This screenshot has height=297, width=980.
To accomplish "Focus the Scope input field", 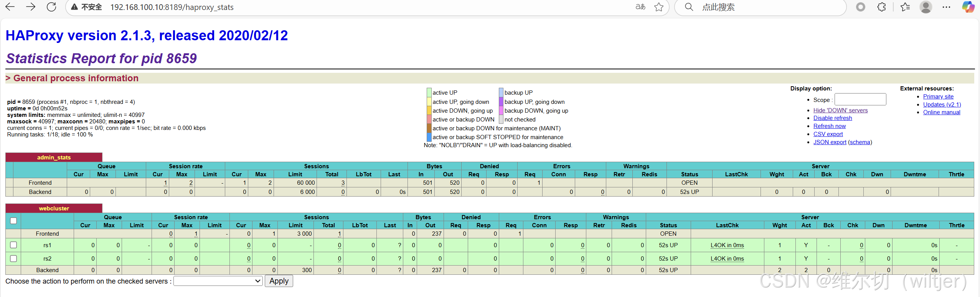I will [860, 99].
